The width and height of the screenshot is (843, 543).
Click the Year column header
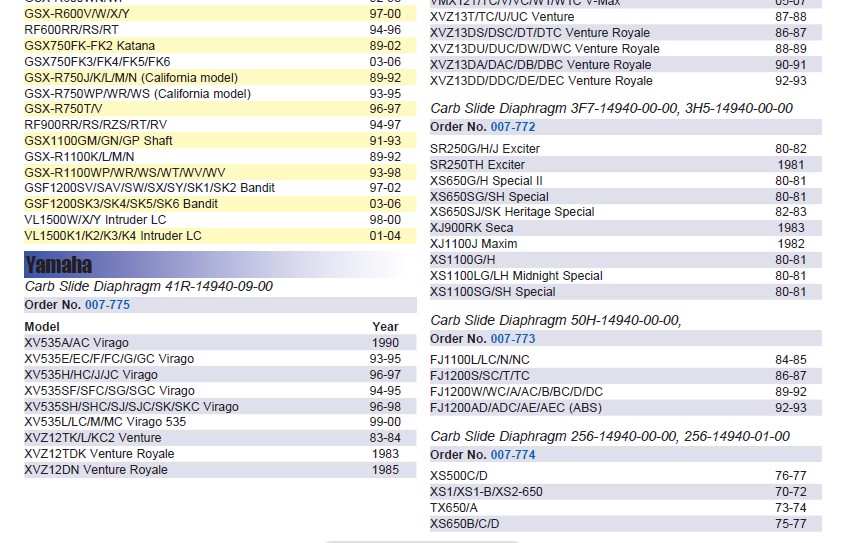click(x=385, y=327)
